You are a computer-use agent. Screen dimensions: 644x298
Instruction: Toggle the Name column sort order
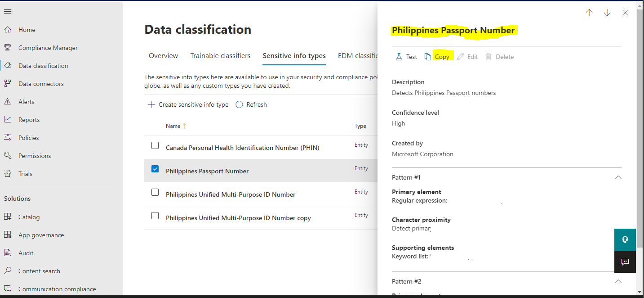pyautogui.click(x=176, y=126)
